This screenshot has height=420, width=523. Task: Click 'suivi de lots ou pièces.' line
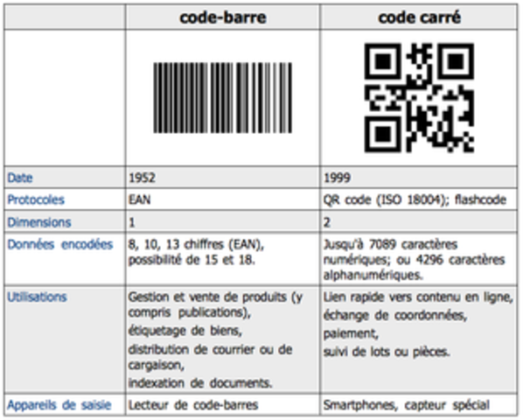click(x=387, y=352)
